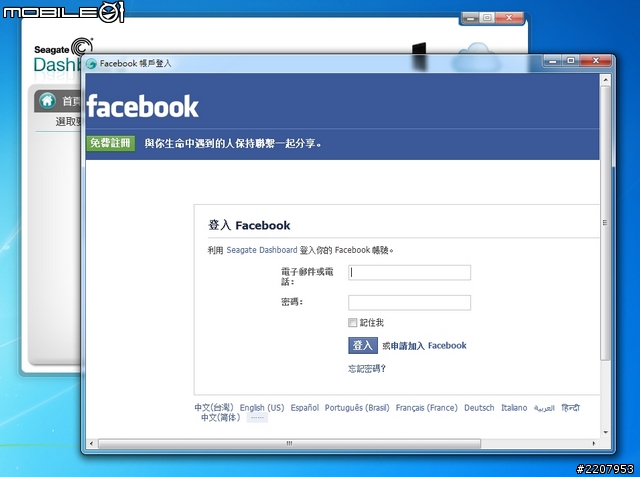Close the Seagate Dashboard window
Image resolution: width=640 pixels, height=477 pixels.
point(509,18)
